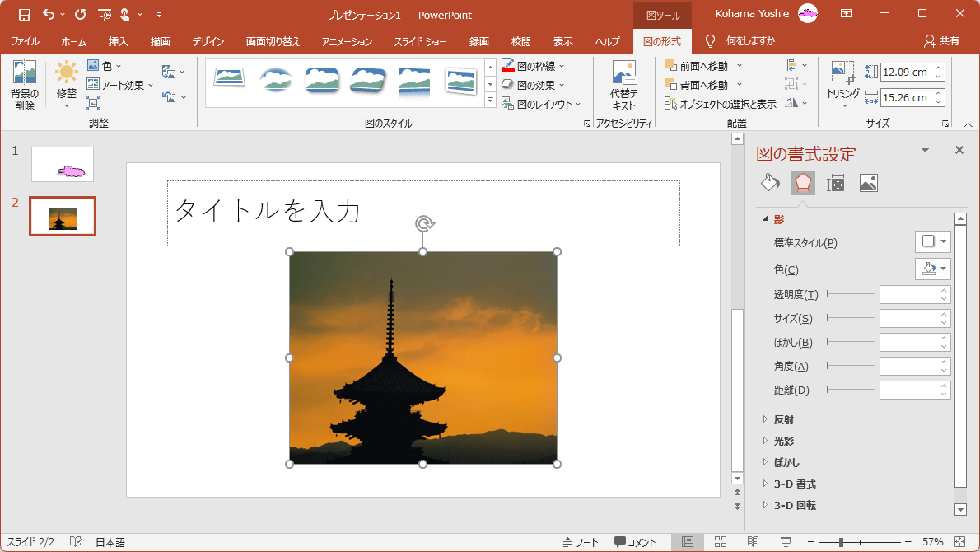The image size is (980, 552).
Task: Expand the 反射 (Reflection) section
Action: pos(784,420)
